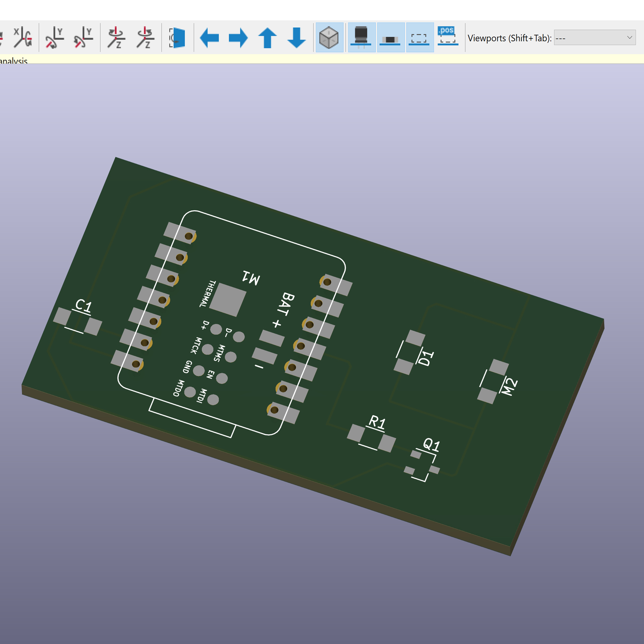The height and width of the screenshot is (644, 644).
Task: Click the M2 label on the board
Action: pyautogui.click(x=509, y=387)
